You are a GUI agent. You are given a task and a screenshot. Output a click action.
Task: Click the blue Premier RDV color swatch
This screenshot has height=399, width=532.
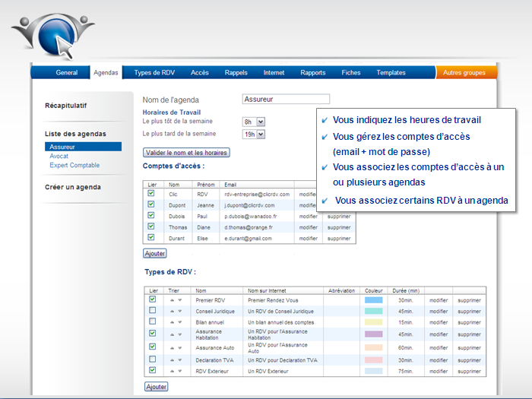pos(374,300)
